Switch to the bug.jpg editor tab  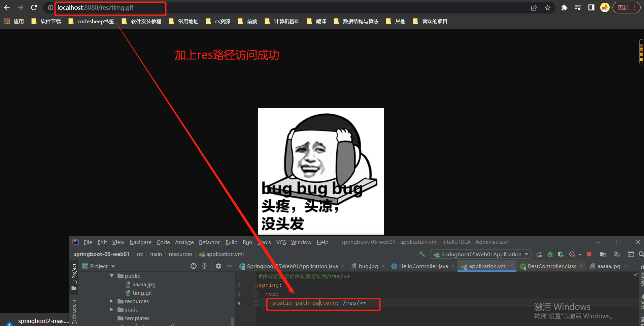point(368,266)
